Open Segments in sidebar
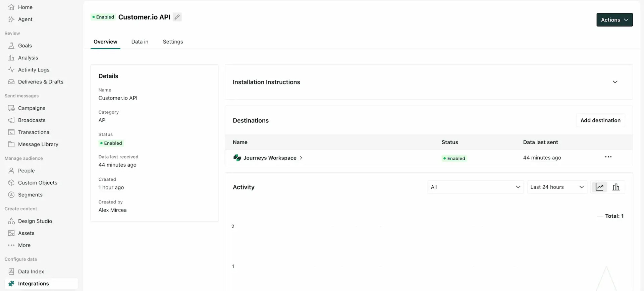 (x=30, y=195)
